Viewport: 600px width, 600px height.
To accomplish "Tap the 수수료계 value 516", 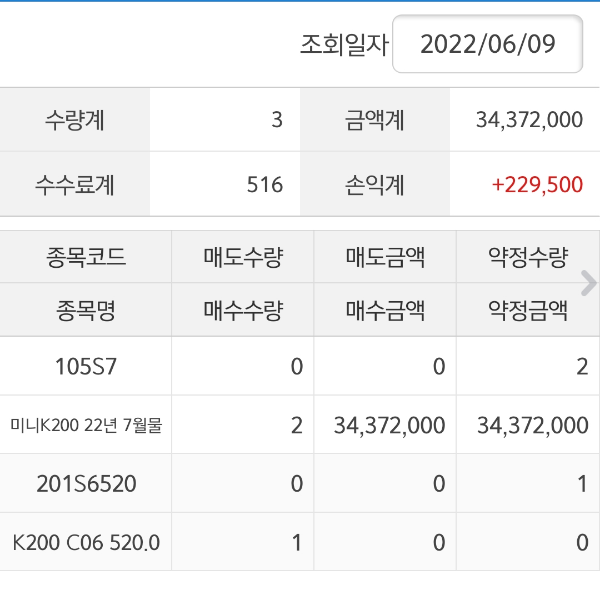I will tap(265, 185).
